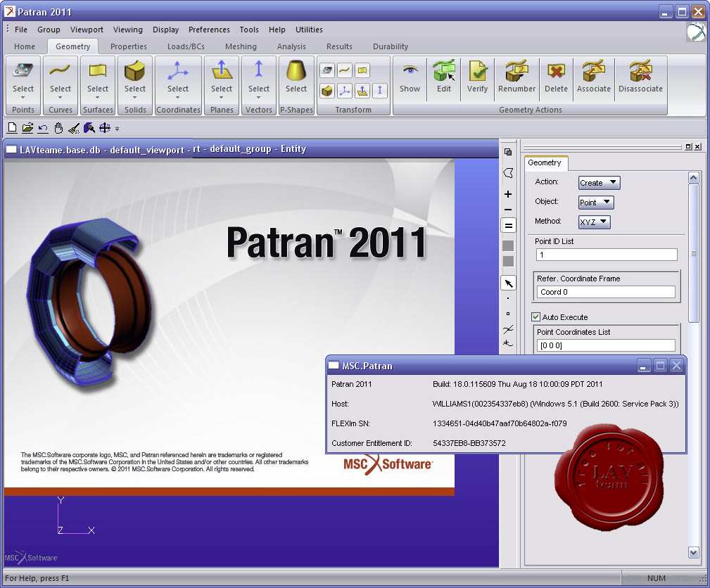The image size is (710, 588).
Task: Click the globe view rotation toolbar icon
Action: 105,128
